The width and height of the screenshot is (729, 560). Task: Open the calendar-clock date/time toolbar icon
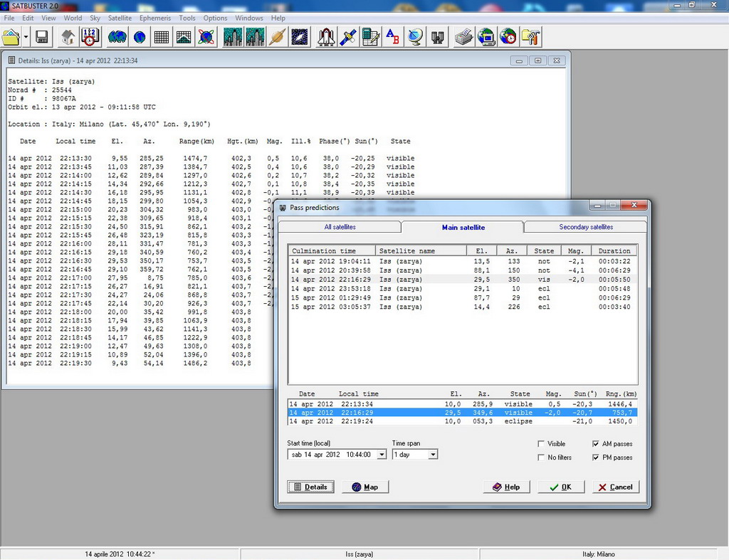[90, 37]
